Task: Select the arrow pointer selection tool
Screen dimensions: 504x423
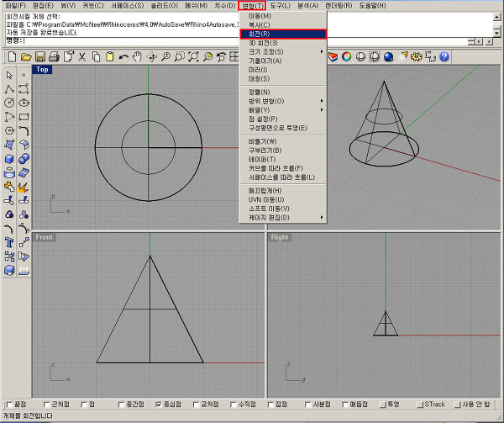Action: coord(9,75)
